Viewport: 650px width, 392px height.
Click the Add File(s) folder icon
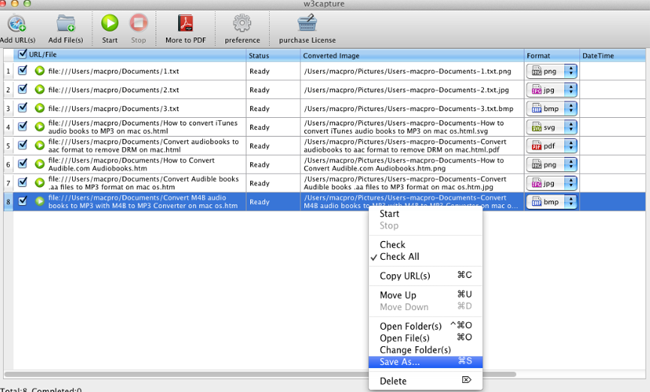[x=65, y=24]
